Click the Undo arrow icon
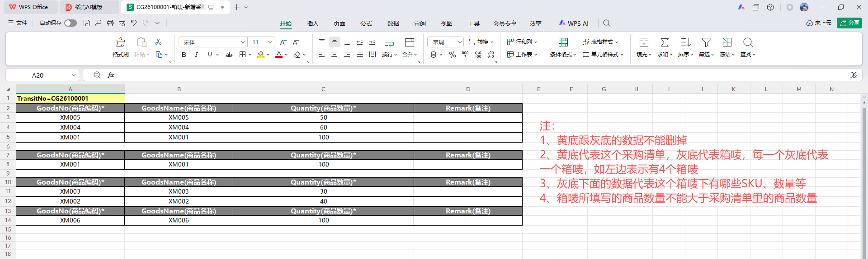This screenshot has height=259, width=868. tap(134, 23)
